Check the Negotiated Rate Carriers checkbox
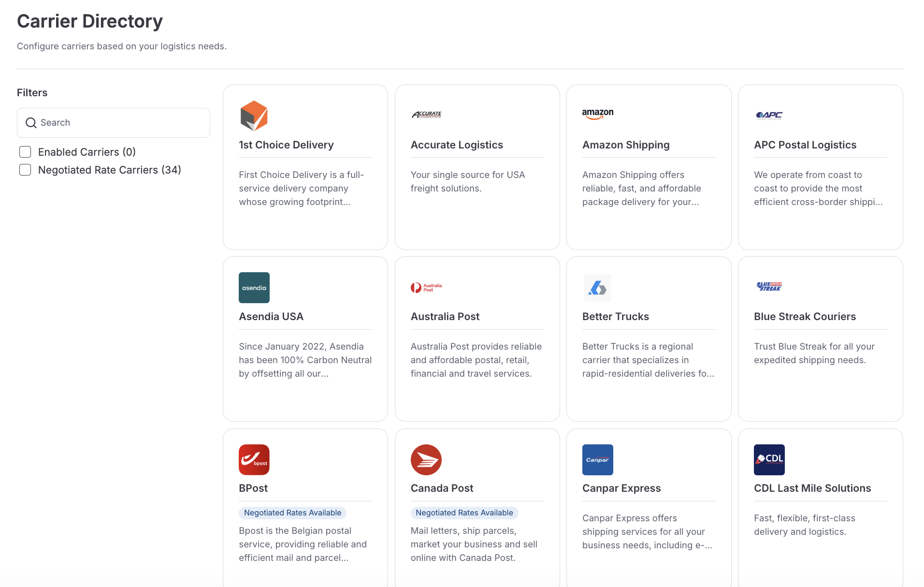 (25, 170)
